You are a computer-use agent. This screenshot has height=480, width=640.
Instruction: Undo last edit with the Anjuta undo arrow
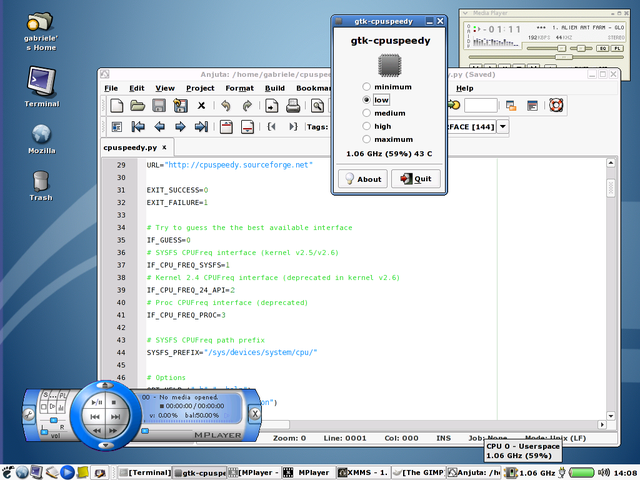226,106
